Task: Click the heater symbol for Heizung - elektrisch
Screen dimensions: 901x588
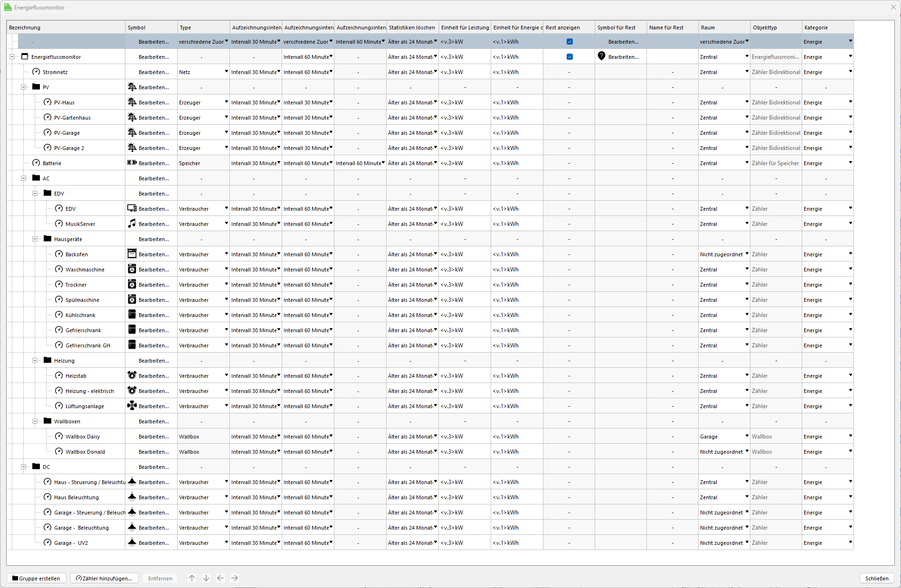Action: pyautogui.click(x=132, y=391)
